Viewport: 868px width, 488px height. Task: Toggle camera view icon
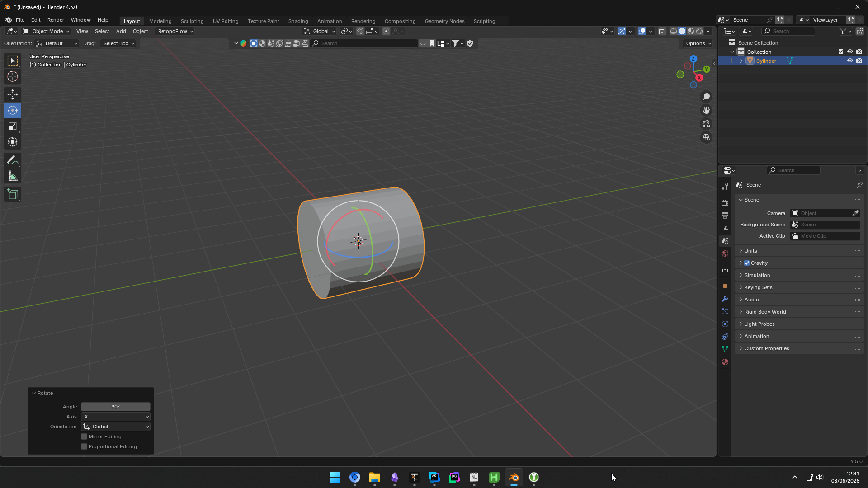click(x=706, y=124)
